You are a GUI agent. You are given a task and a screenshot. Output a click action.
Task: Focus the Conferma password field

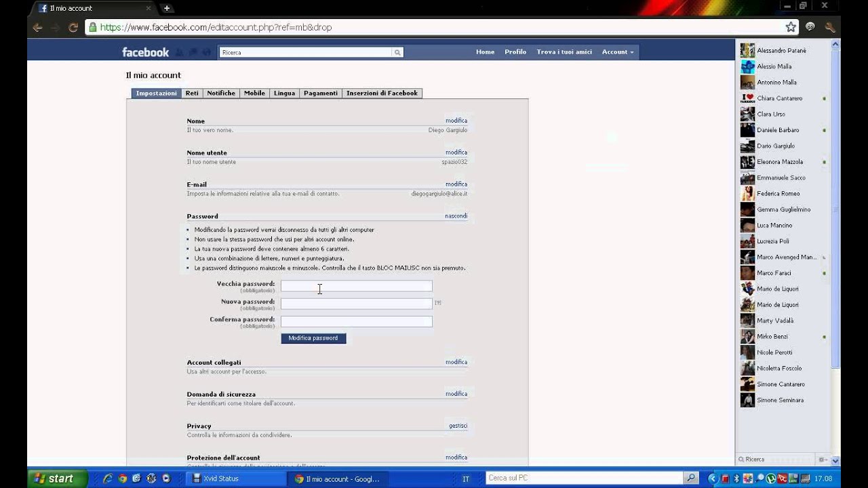click(x=357, y=321)
